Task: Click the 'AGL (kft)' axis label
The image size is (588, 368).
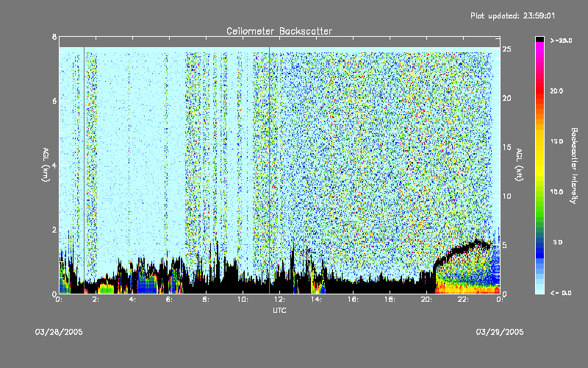Action: (x=520, y=164)
